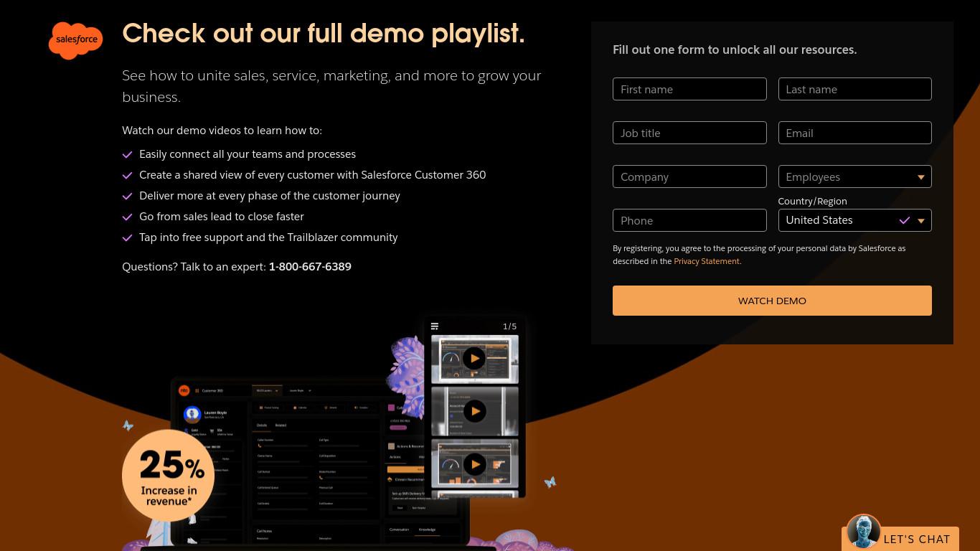
Task: Click the Watch Demo button
Action: [x=772, y=301]
